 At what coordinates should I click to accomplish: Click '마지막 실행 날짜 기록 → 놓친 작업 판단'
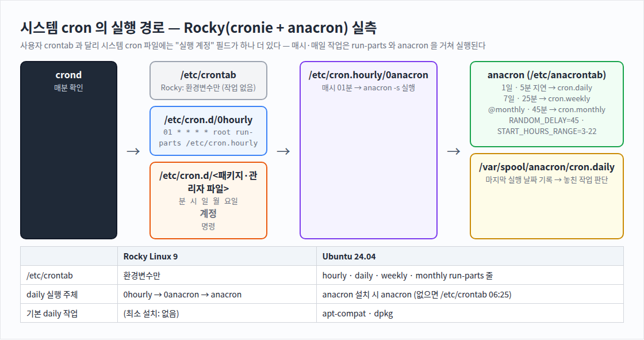click(x=547, y=179)
